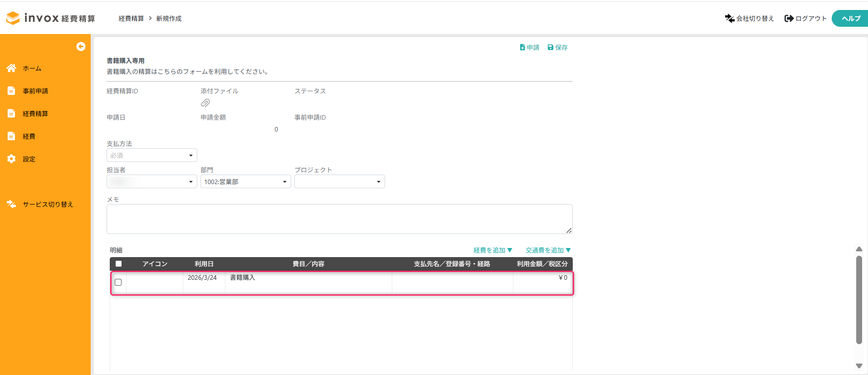Check the 書籍購入 row checkbox
The image size is (868, 375).
pos(118,282)
